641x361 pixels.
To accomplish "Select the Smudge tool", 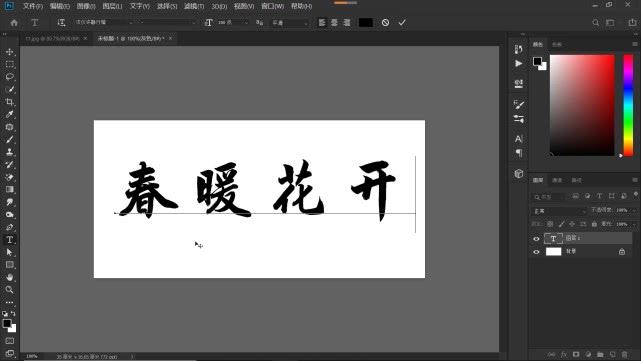I will 9,202.
